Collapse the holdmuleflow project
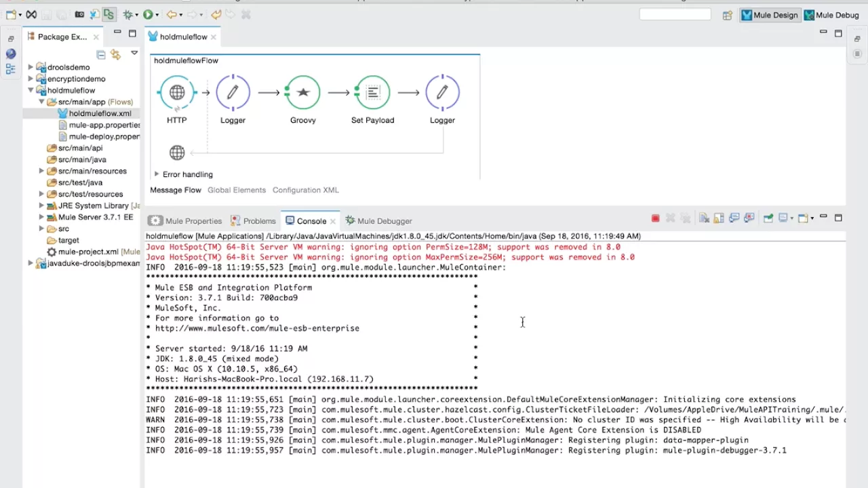868x488 pixels. coord(31,90)
